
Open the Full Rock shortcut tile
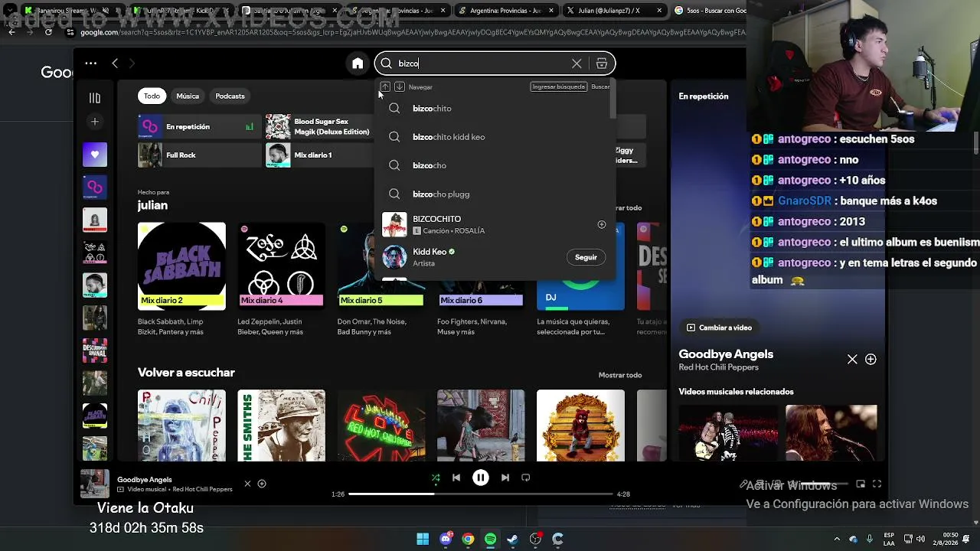pos(198,155)
